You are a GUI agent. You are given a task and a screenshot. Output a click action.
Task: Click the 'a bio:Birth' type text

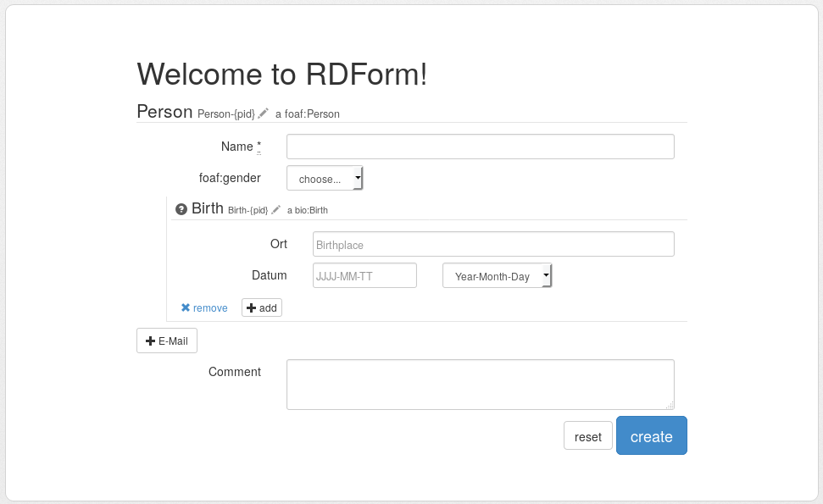[308, 210]
